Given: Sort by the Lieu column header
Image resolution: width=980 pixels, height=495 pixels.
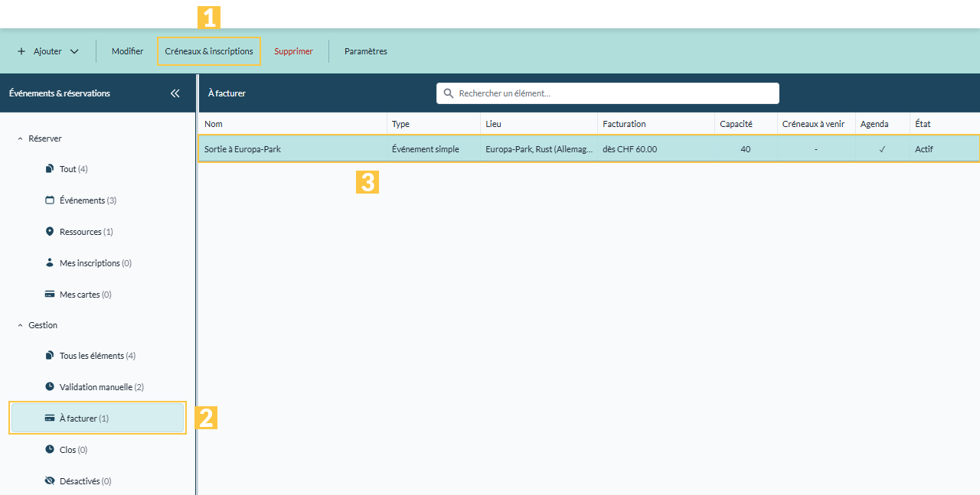Looking at the screenshot, I should point(493,124).
